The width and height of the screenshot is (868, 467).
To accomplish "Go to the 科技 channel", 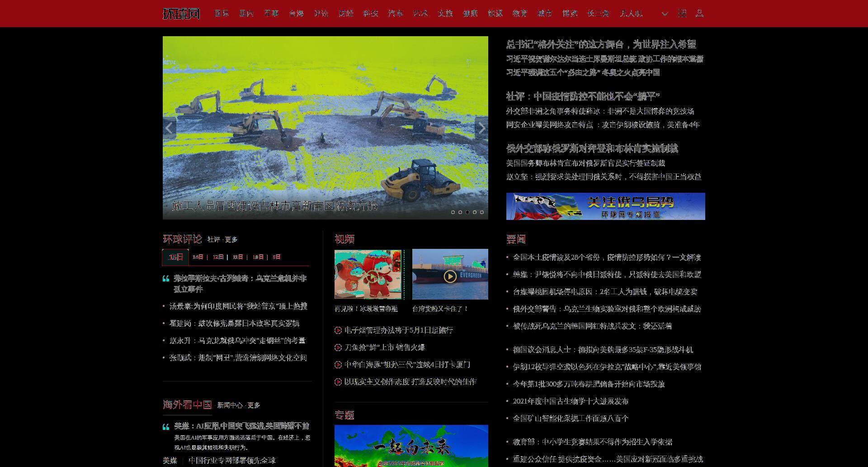I will (371, 14).
